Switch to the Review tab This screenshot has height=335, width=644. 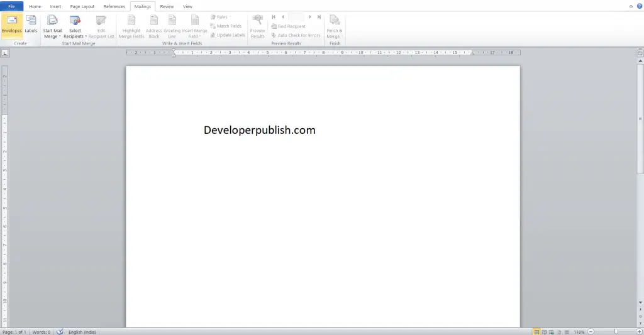coord(167,6)
